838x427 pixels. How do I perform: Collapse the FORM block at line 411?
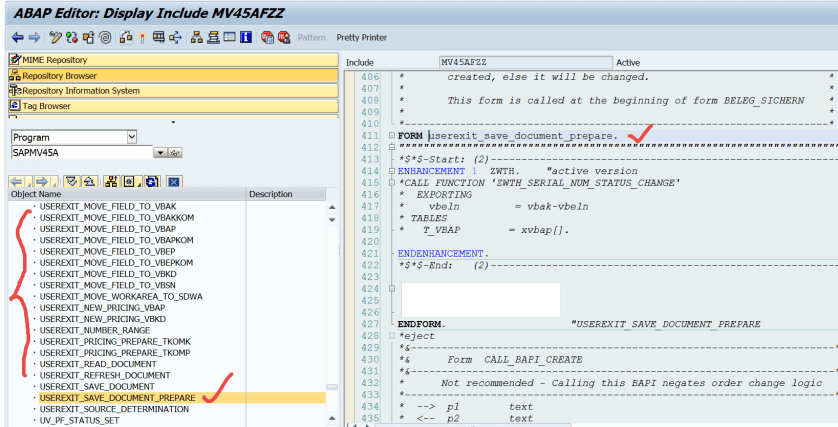pyautogui.click(x=391, y=134)
